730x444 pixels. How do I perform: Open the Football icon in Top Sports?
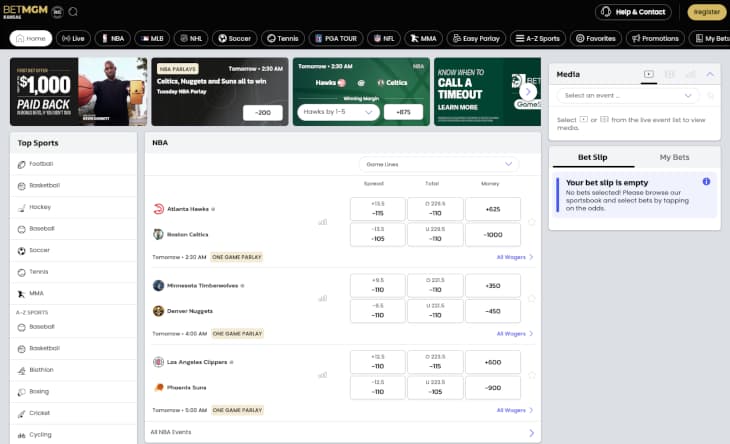coord(21,164)
